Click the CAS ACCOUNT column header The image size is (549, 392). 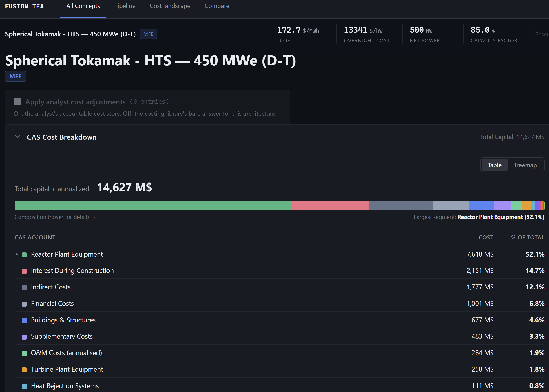[x=35, y=237]
